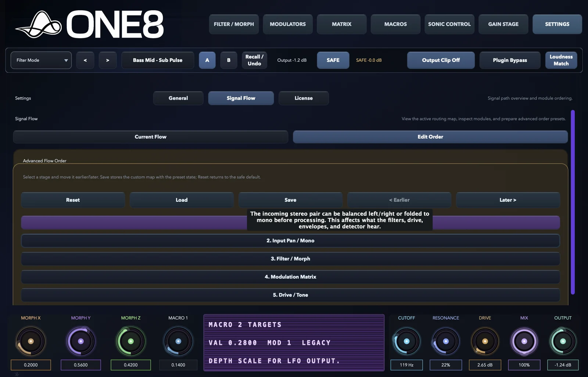This screenshot has height=377, width=588.
Task: Open the MODULATORS tab
Action: tap(288, 24)
